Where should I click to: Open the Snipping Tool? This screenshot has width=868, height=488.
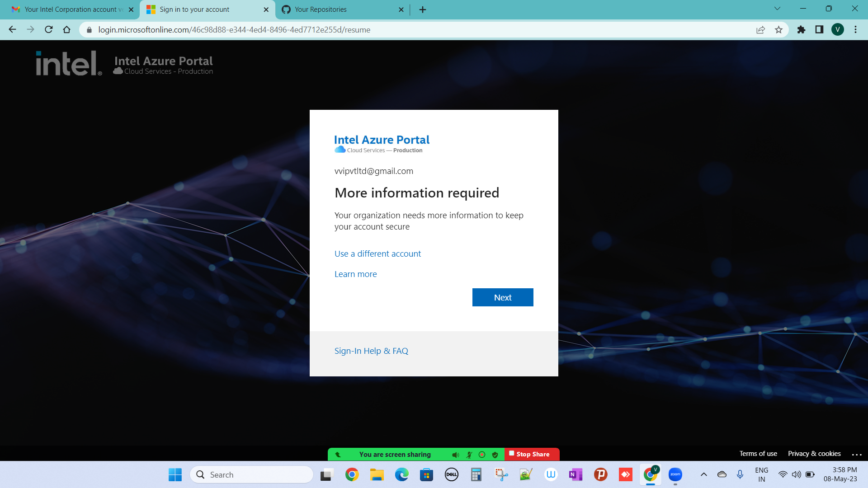pyautogui.click(x=501, y=474)
